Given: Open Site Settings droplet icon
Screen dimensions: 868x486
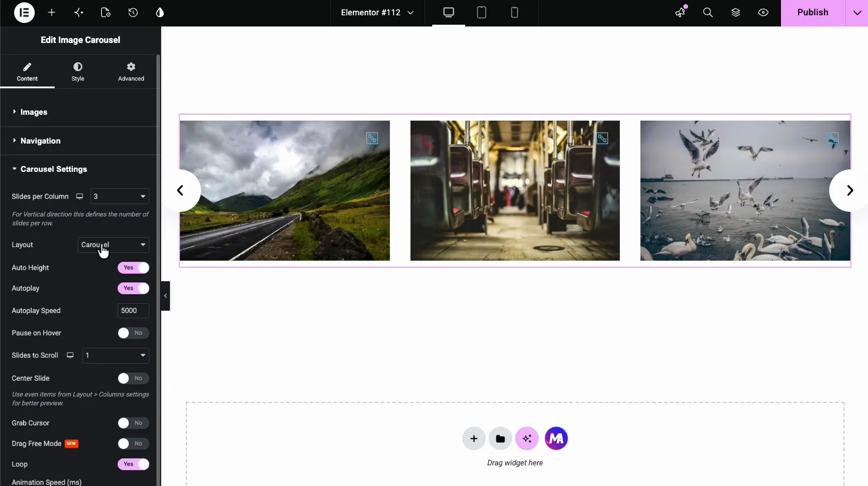Looking at the screenshot, I should tap(160, 12).
